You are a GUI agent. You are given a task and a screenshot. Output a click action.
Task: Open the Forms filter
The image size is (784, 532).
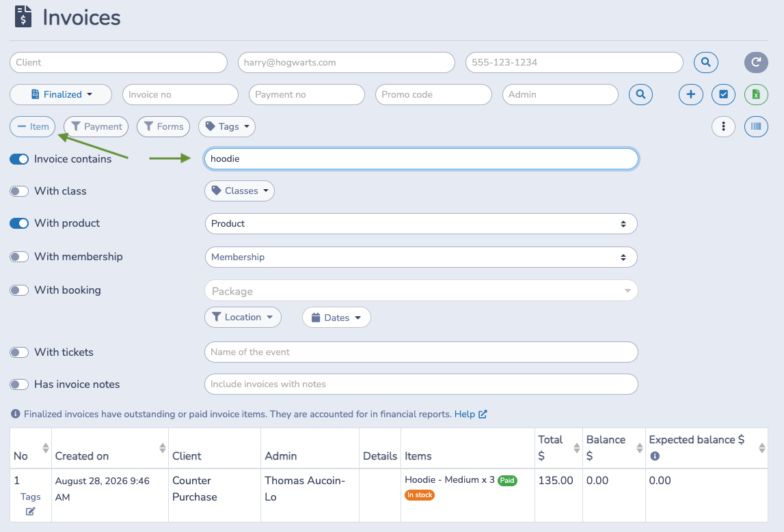coord(163,126)
